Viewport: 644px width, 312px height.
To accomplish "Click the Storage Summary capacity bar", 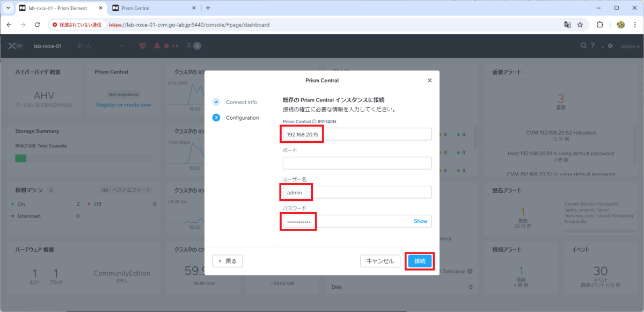I will click(x=83, y=158).
